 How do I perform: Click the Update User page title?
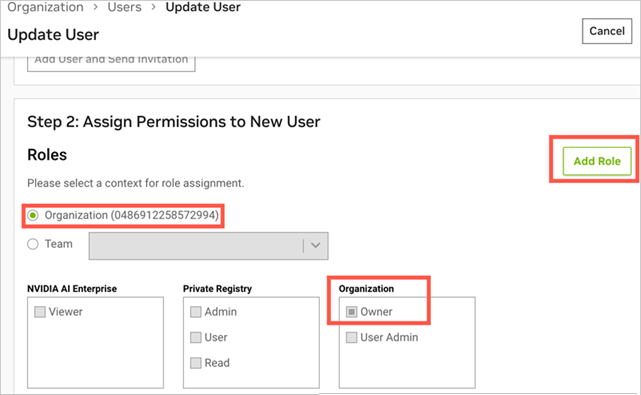[x=53, y=35]
